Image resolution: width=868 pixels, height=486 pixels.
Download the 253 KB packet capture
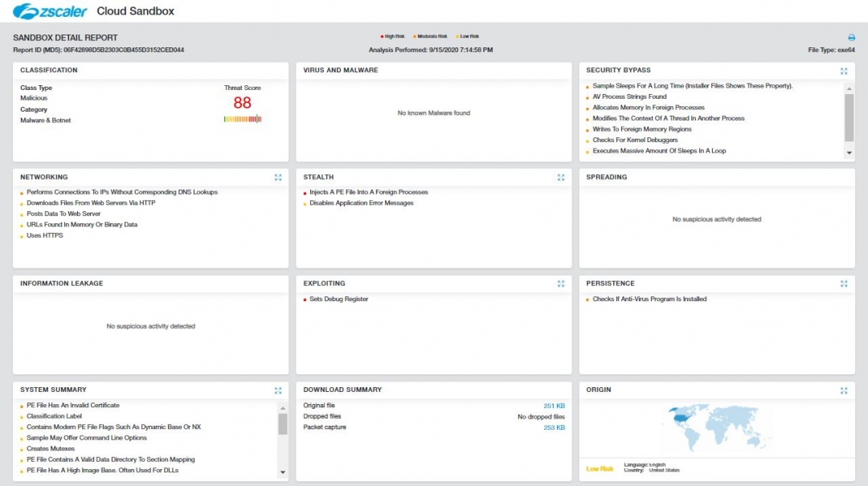(x=554, y=427)
